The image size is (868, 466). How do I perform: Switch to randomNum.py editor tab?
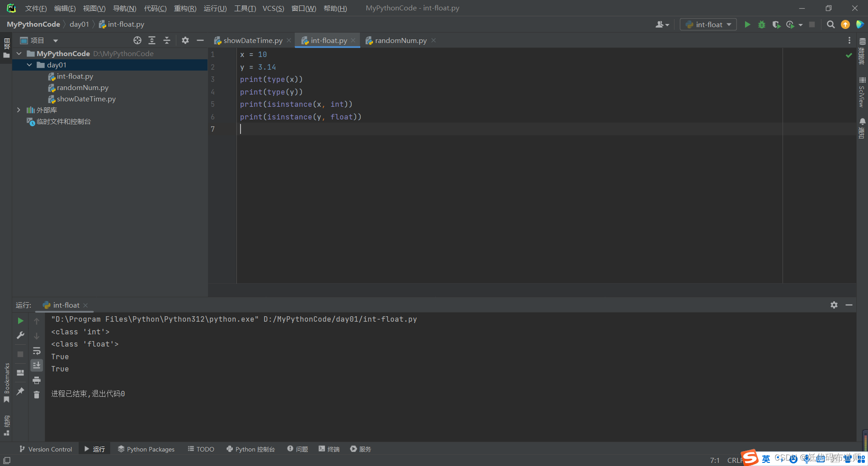point(401,40)
